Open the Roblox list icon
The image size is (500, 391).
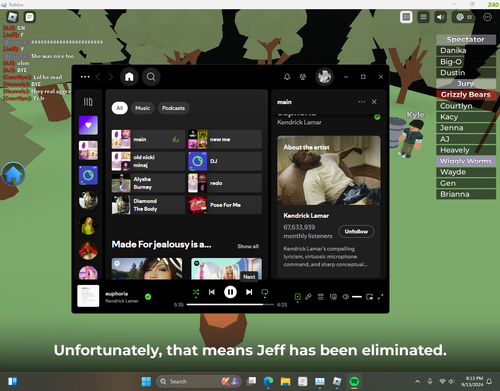click(423, 17)
